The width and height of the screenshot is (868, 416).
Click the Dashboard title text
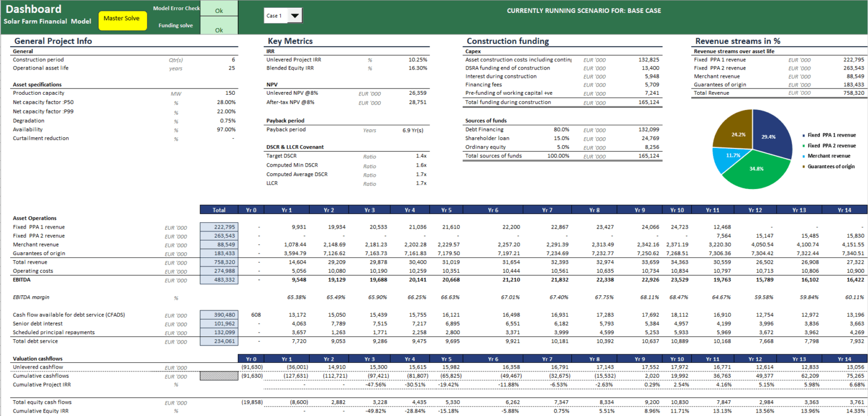(x=33, y=8)
